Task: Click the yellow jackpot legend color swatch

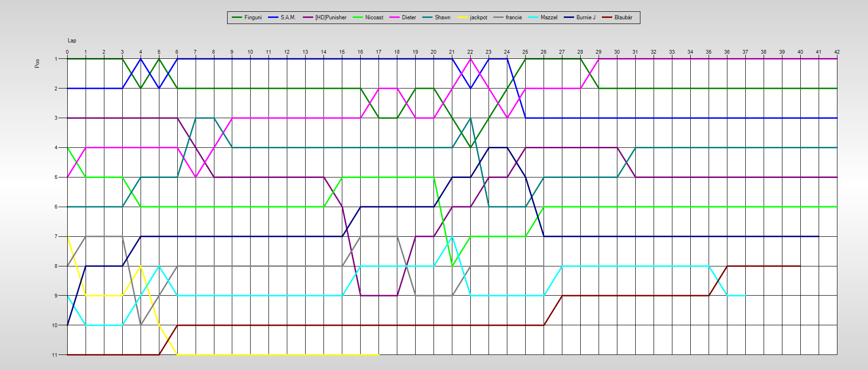Action: 463,17
